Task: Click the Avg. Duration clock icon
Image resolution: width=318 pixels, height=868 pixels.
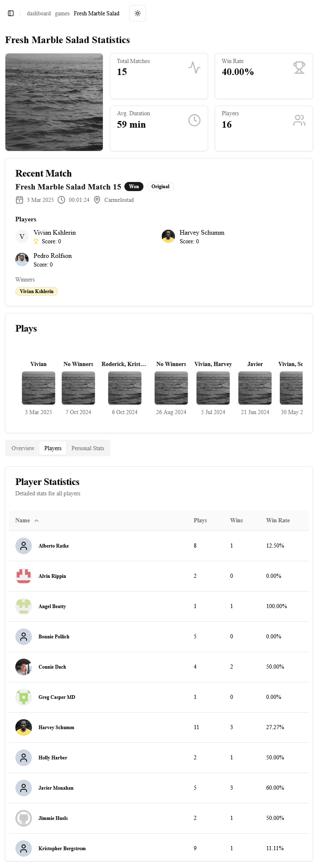Action: 194,120
